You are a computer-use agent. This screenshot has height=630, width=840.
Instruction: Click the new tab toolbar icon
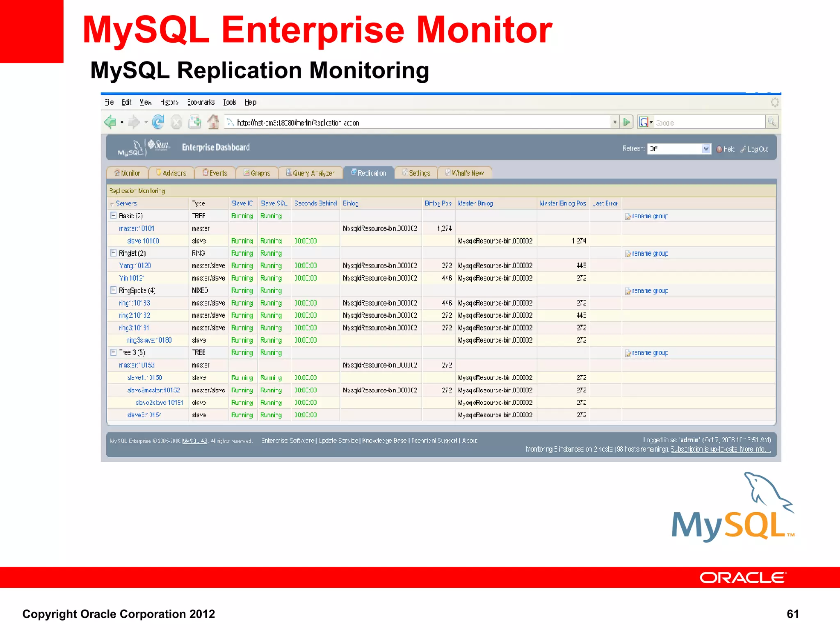point(195,122)
